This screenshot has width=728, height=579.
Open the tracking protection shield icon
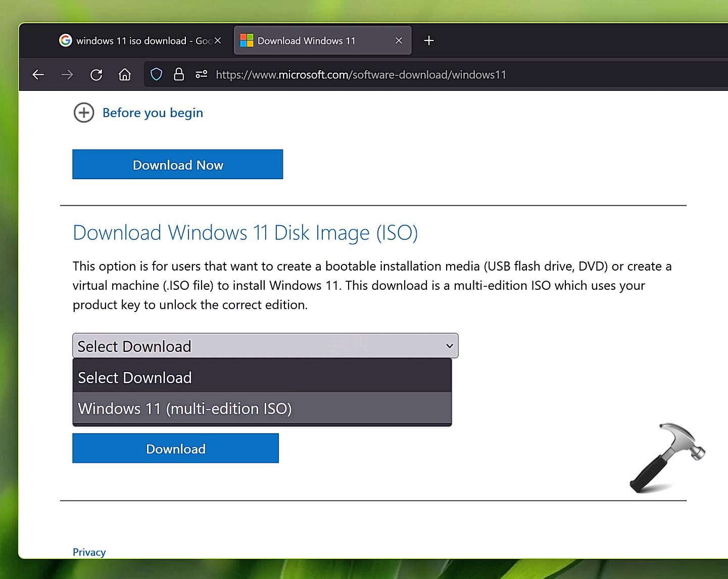pos(157,75)
